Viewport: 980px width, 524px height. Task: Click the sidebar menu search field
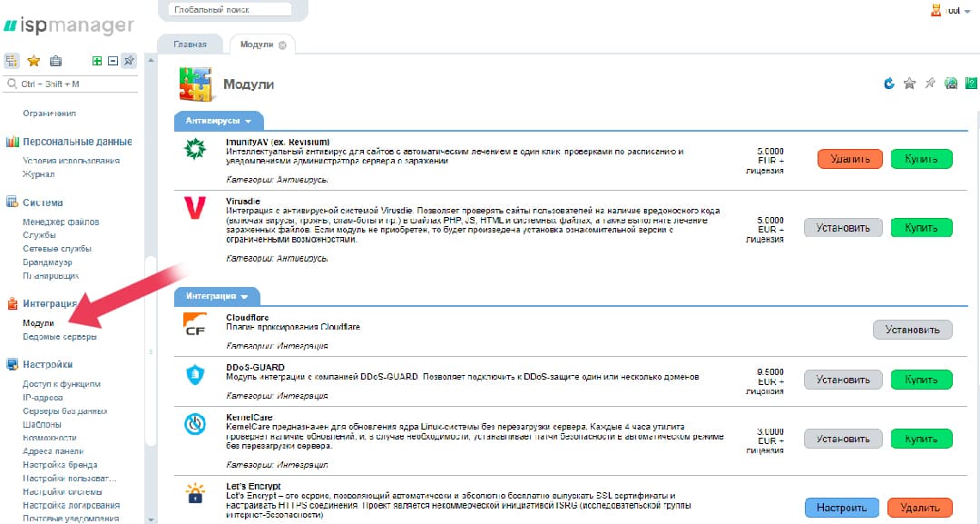(70, 84)
